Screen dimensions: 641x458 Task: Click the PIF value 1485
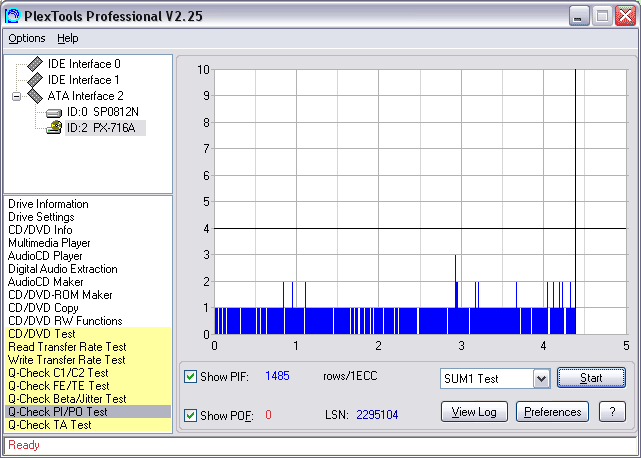(277, 376)
